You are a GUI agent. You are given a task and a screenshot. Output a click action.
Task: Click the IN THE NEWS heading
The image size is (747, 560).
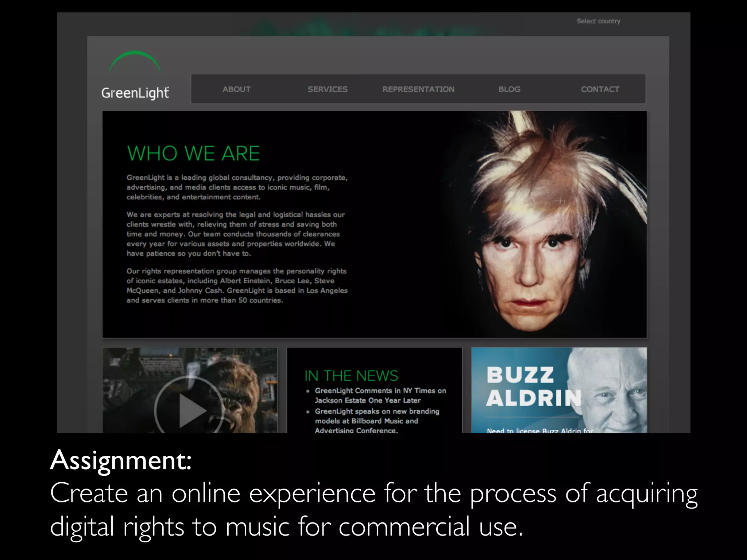tap(351, 376)
